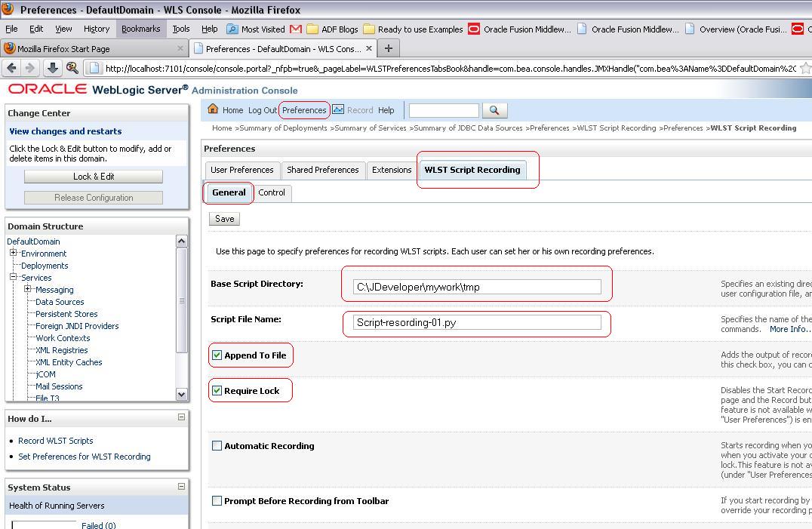This screenshot has height=529, width=812.
Task: Click Domain Structure scroll up arrow
Action: tap(181, 241)
